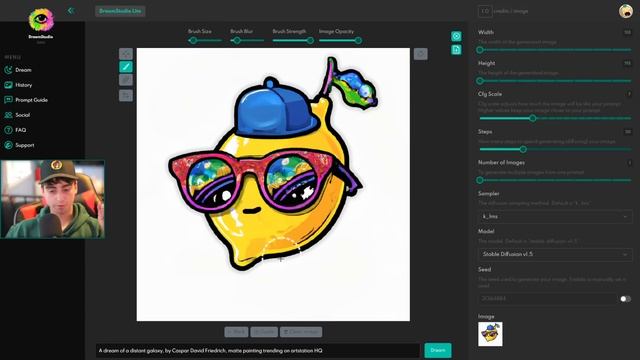Click the Width slider track

tap(555, 50)
